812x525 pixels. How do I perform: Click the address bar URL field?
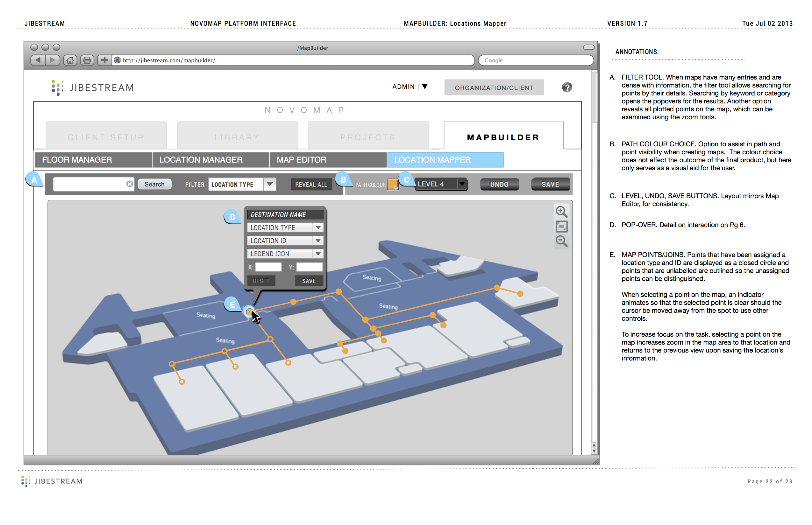(293, 60)
